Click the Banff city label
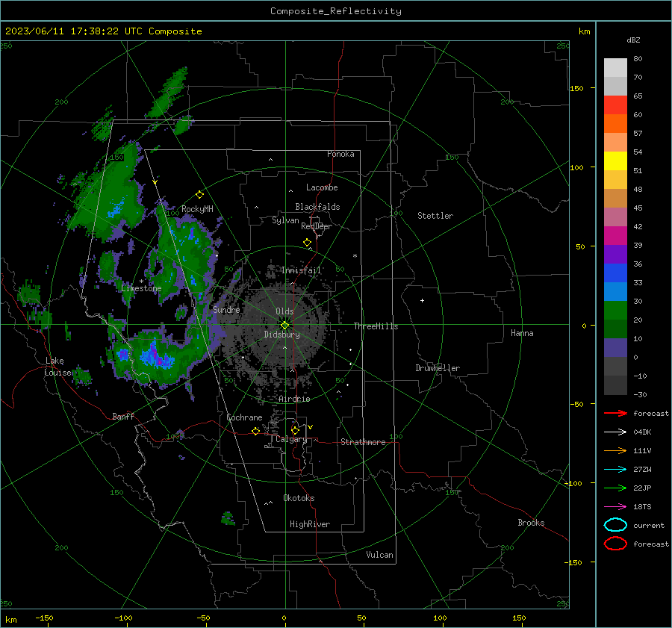The image size is (672, 628). click(123, 416)
